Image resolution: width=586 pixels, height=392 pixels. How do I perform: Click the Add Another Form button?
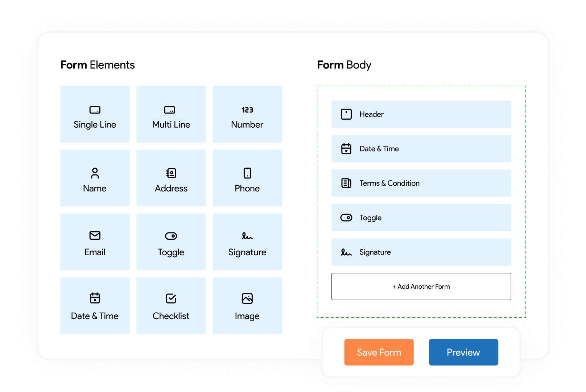click(x=421, y=286)
